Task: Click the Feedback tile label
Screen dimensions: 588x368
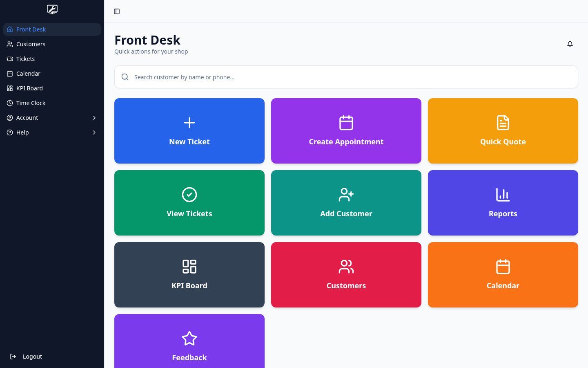Action: [x=189, y=358]
